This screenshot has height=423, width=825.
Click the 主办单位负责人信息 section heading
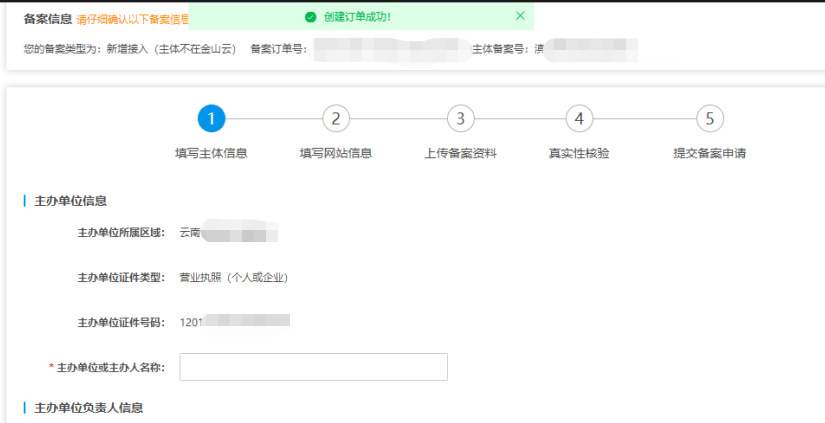click(88, 408)
